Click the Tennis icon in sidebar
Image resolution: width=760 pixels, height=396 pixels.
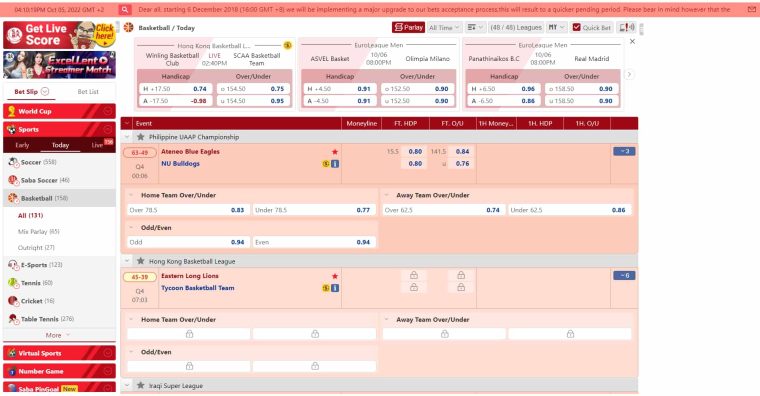click(x=13, y=283)
